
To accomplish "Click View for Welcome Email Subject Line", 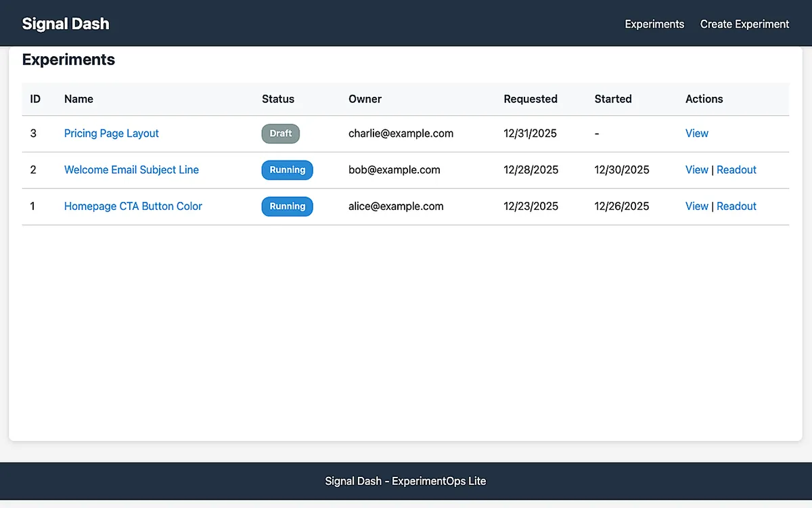I will click(697, 170).
